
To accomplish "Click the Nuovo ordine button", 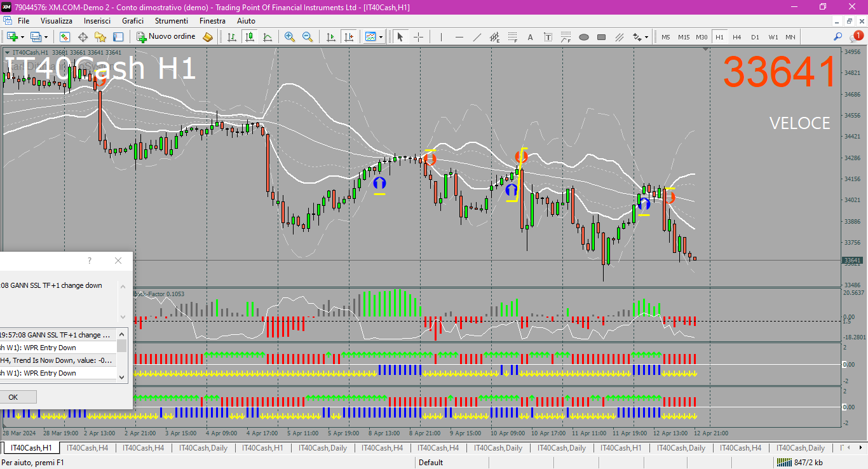I will [x=166, y=37].
